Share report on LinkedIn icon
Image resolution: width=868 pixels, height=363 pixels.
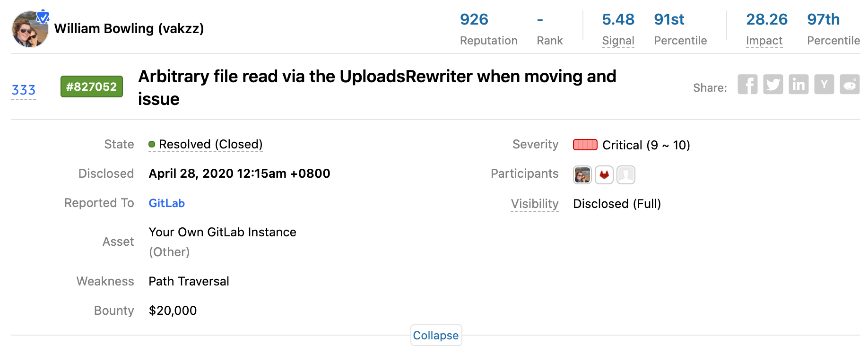799,85
